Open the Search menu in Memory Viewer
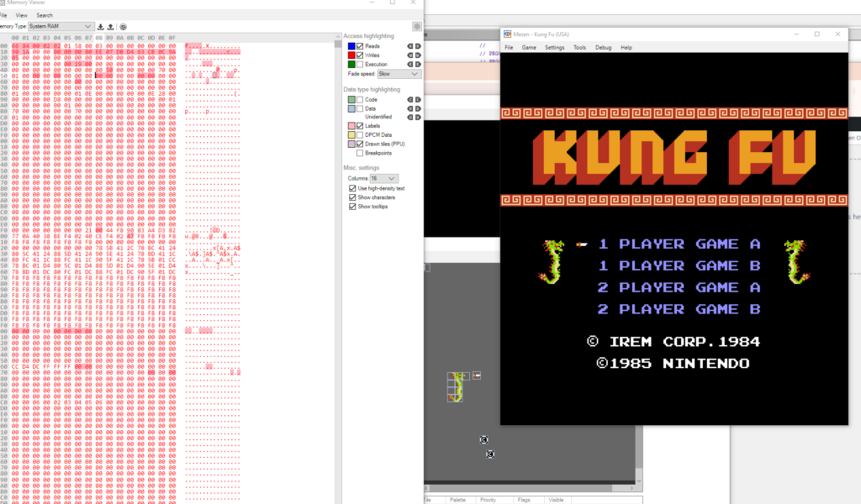 44,15
